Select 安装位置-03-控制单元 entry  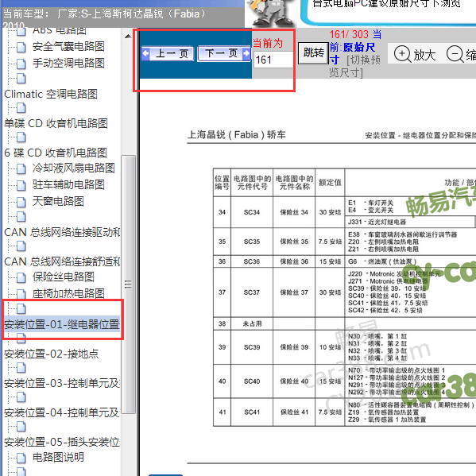tap(62, 383)
